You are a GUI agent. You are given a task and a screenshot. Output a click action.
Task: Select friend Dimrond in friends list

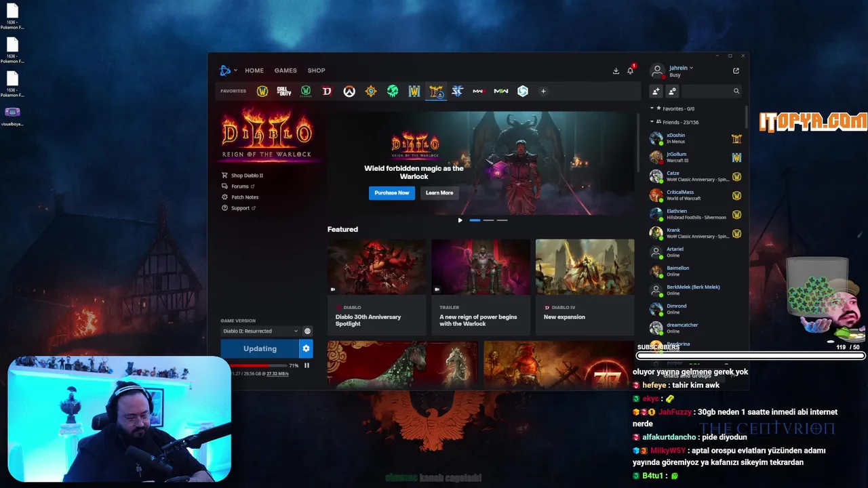pos(696,309)
